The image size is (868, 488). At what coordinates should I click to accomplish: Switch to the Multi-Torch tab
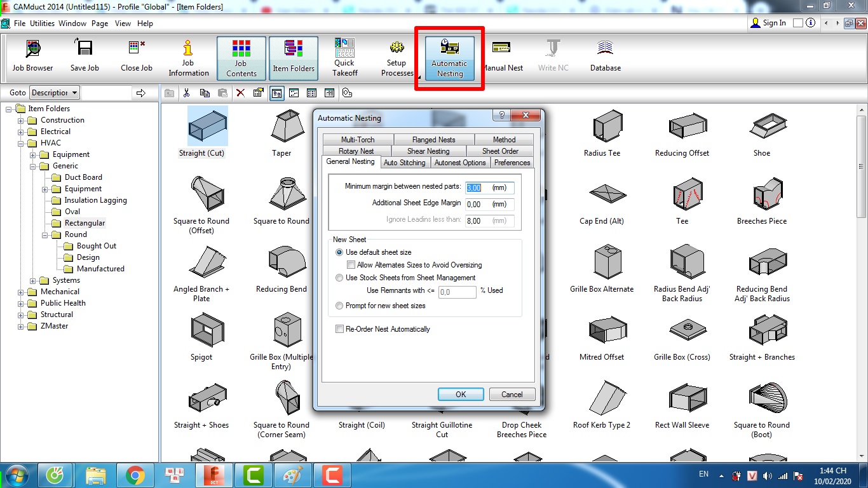[358, 140]
